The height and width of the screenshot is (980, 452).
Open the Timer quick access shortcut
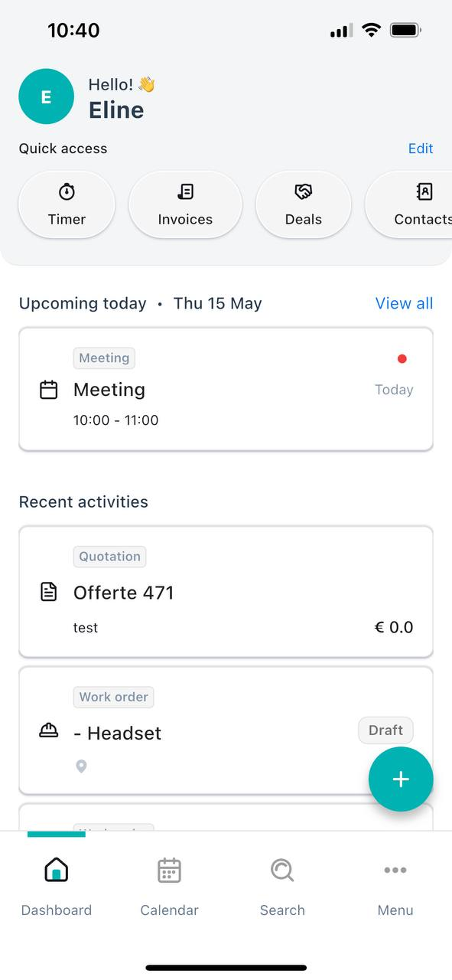[x=67, y=204]
